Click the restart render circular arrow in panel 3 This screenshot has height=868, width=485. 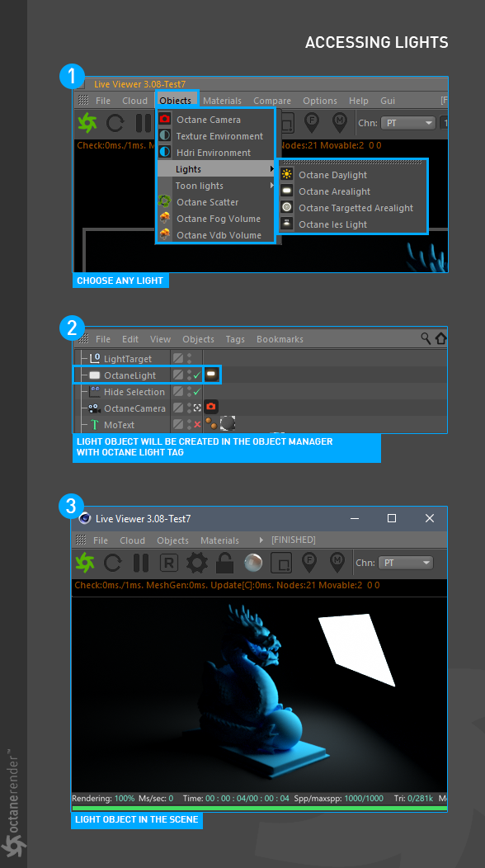[113, 563]
